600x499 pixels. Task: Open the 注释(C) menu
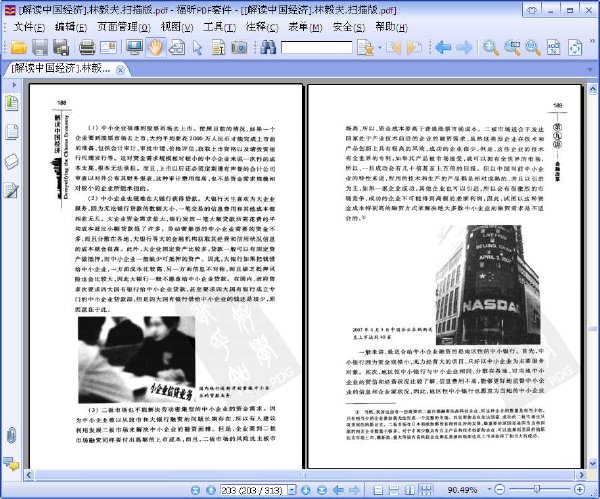(x=262, y=27)
